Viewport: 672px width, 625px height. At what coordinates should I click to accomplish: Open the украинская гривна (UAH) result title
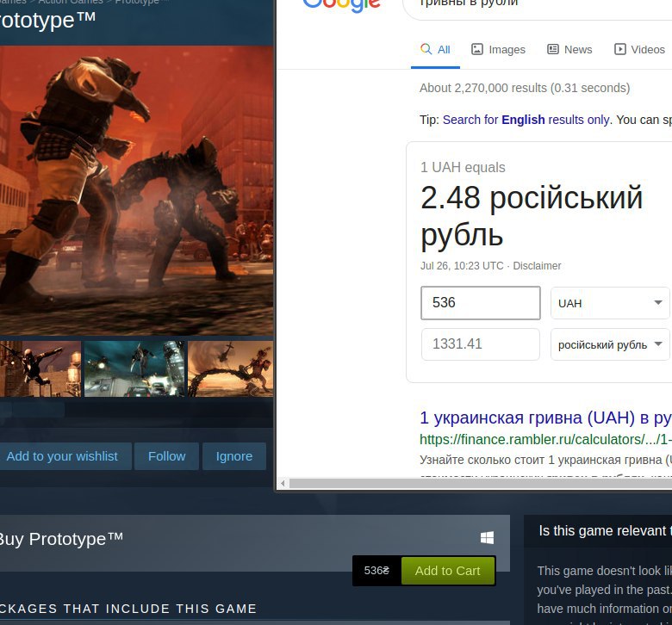tap(545, 418)
